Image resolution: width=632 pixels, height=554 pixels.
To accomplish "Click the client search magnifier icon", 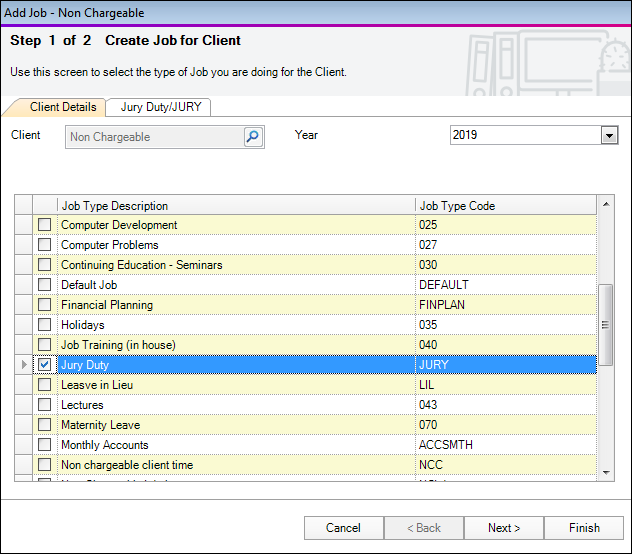I will pyautogui.click(x=253, y=137).
